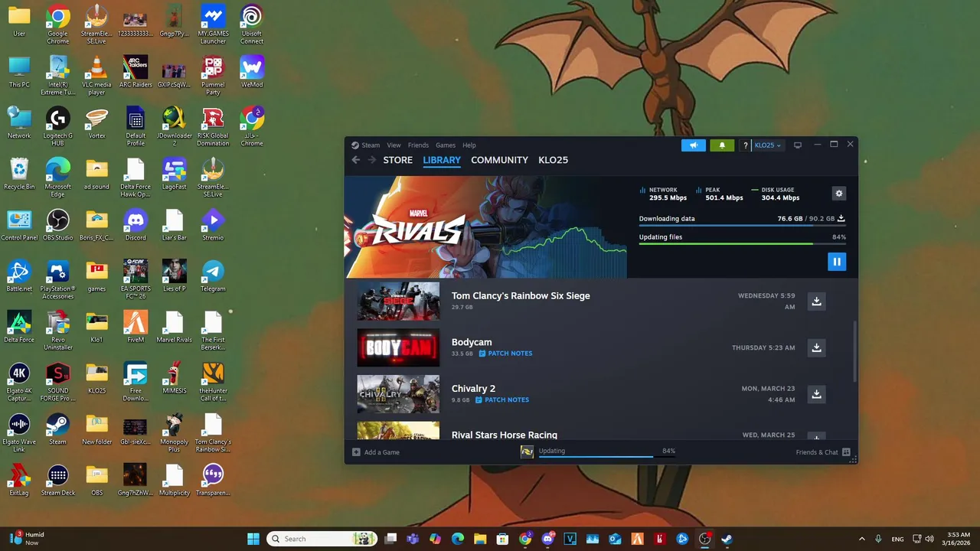Select the Chivalry 2 game thumbnail
The width and height of the screenshot is (980, 551).
[398, 394]
